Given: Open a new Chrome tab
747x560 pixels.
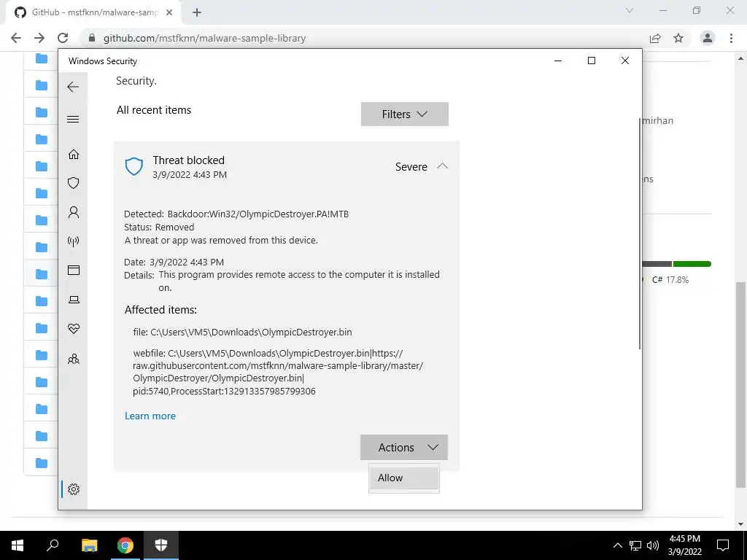Looking at the screenshot, I should tap(197, 12).
